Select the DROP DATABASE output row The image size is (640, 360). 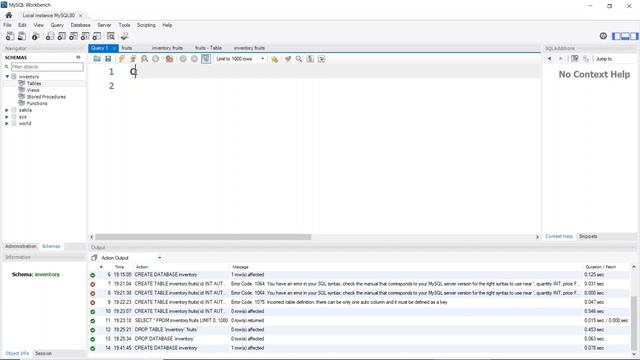click(x=359, y=339)
